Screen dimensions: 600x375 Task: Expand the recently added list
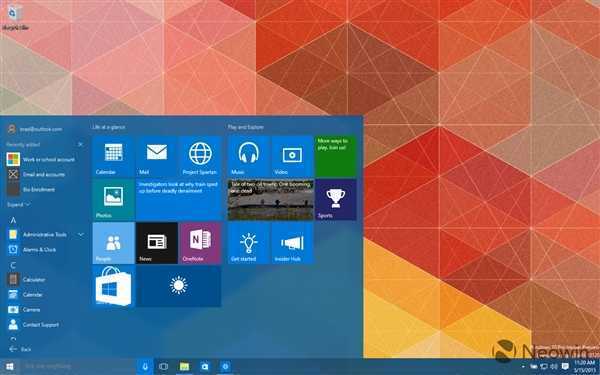coord(18,205)
